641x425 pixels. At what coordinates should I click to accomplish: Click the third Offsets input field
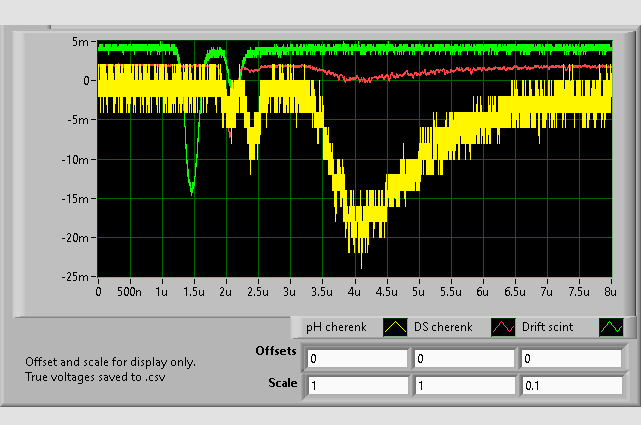(x=569, y=358)
